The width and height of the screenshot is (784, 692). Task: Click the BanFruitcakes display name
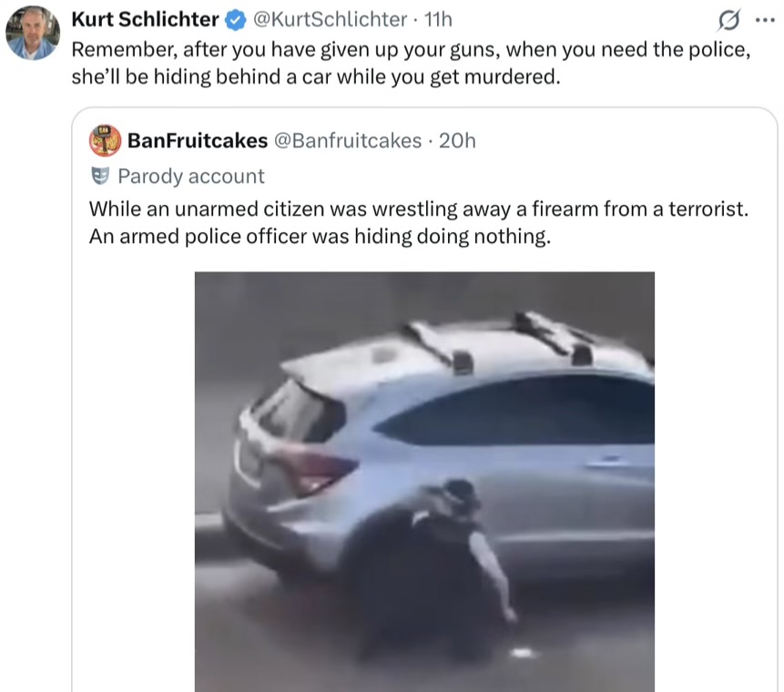click(x=198, y=140)
